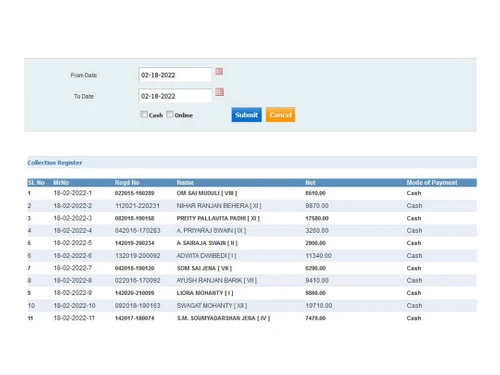
Task: Click the name SOM SAI JENA [VII]
Action: click(x=204, y=268)
